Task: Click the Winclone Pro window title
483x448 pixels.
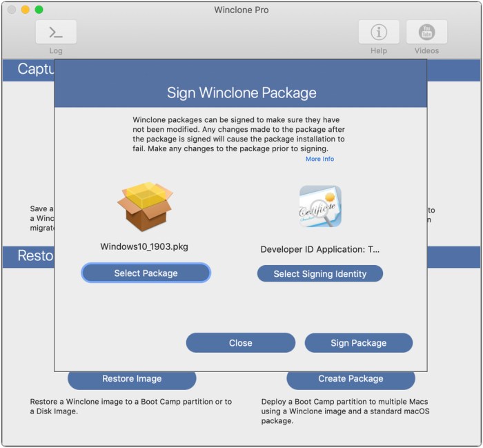Action: (x=241, y=10)
